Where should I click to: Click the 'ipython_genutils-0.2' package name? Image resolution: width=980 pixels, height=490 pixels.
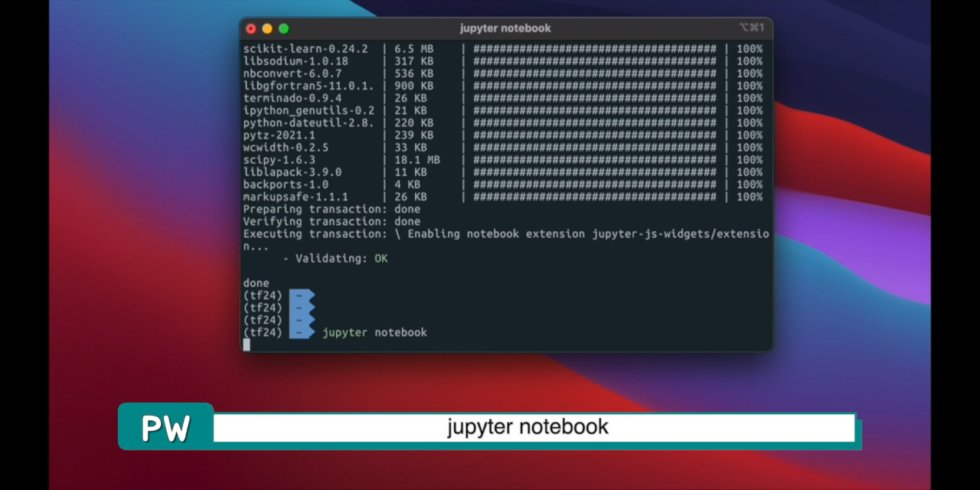click(x=309, y=110)
